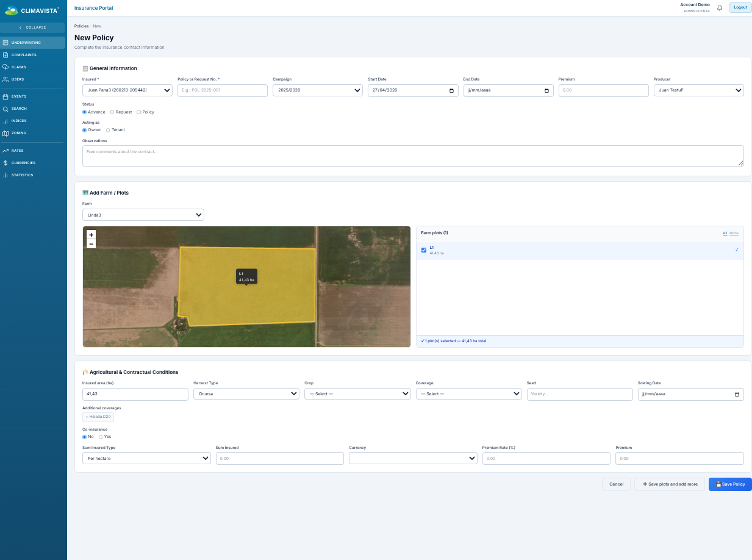This screenshot has width=752, height=560.
Task: Open the Currencies dollar icon
Action: [x=5, y=163]
